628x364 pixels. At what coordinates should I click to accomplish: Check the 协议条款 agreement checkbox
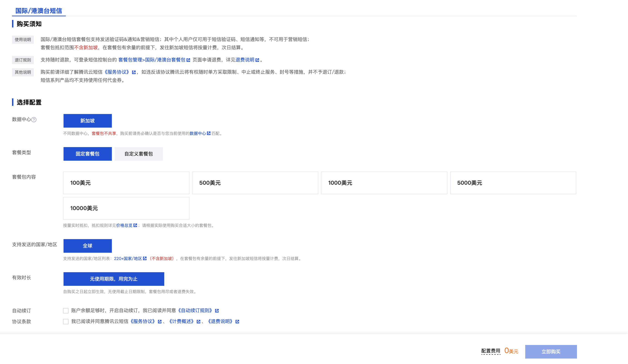coord(66,321)
